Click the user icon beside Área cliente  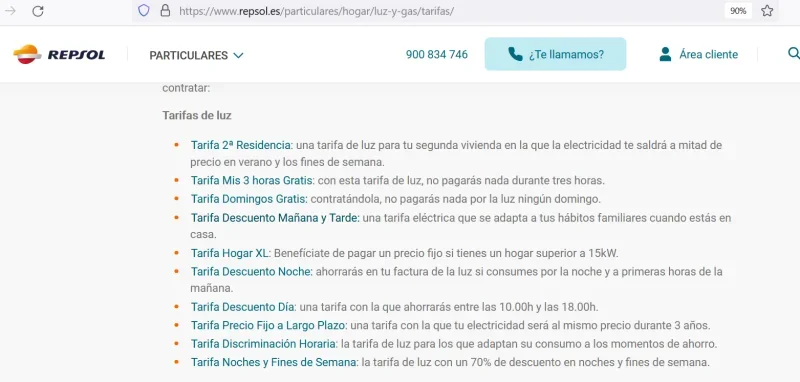coord(665,54)
